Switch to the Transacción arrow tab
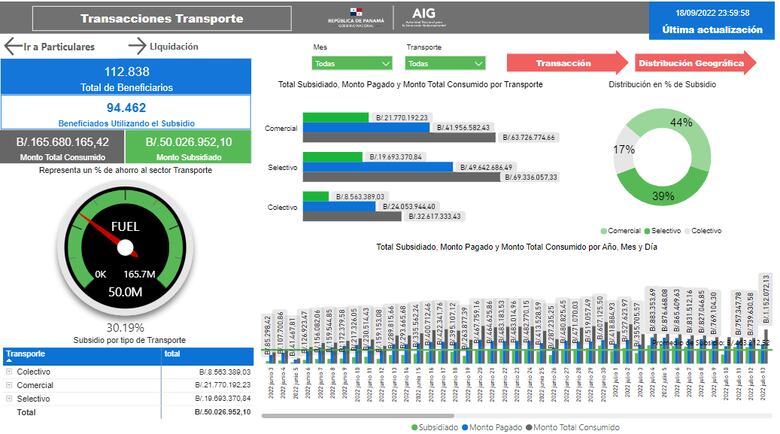 click(565, 63)
